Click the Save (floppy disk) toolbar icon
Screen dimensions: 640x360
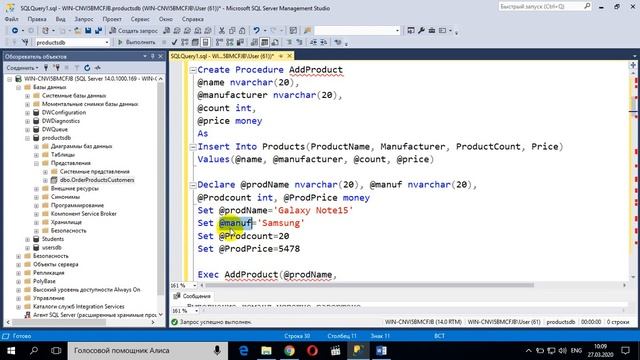pyautogui.click(x=88, y=31)
